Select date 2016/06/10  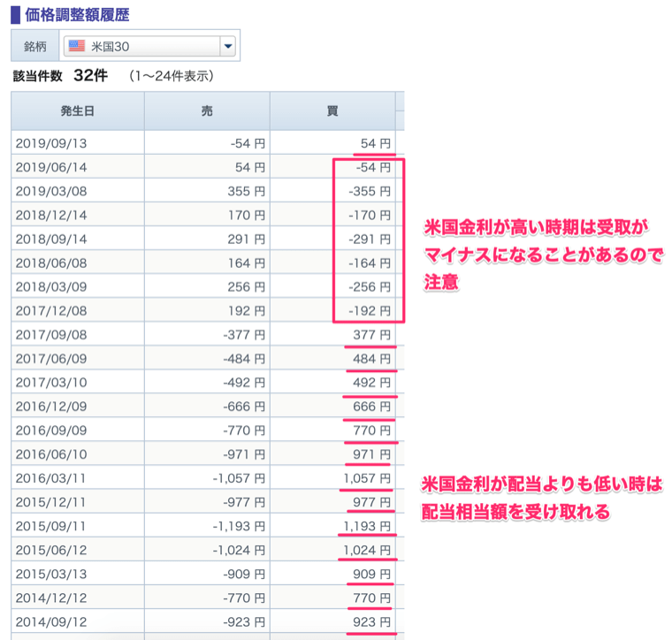click(x=51, y=454)
